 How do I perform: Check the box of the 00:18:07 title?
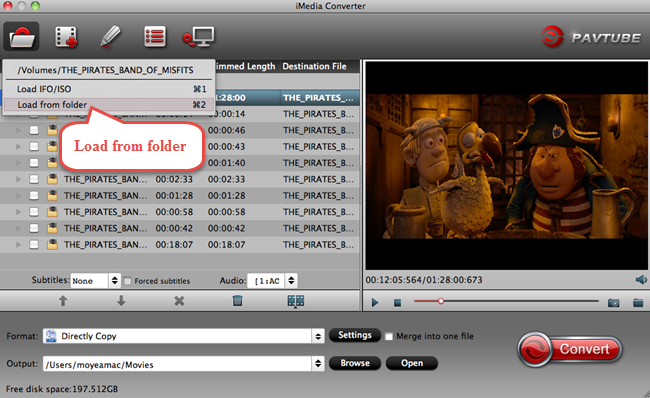pos(34,245)
